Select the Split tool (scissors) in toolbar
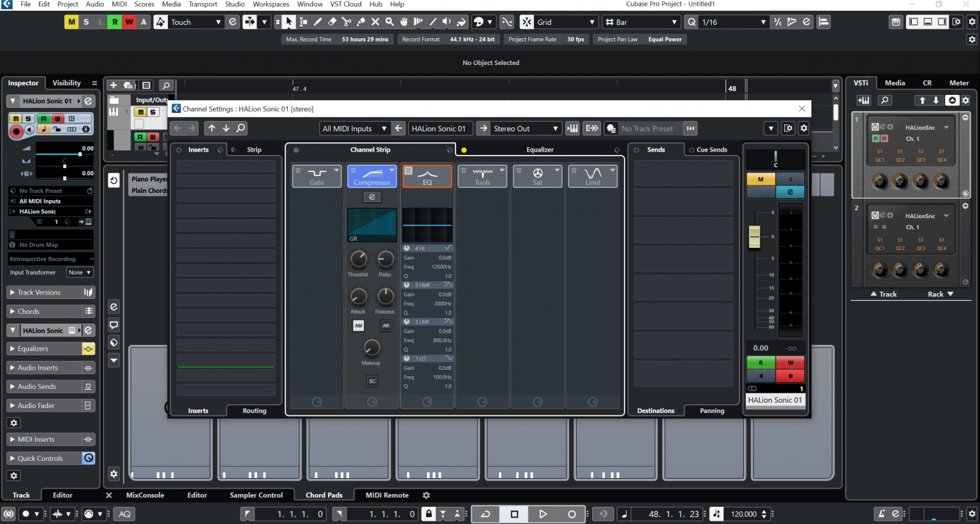 click(348, 22)
